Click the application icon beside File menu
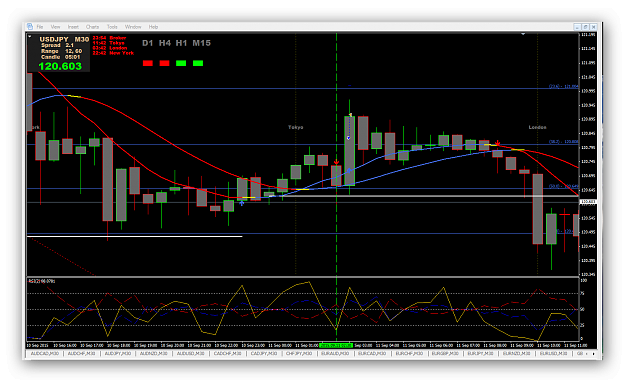Image resolution: width=625 pixels, height=382 pixels. click(x=30, y=26)
